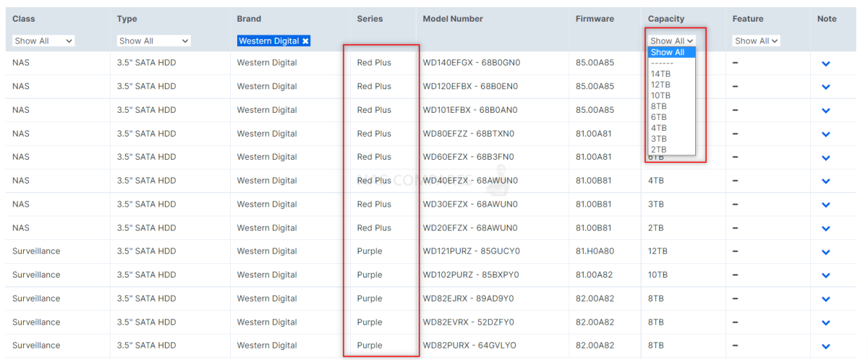Expand note chevron for WD20EFZX row

(826, 228)
